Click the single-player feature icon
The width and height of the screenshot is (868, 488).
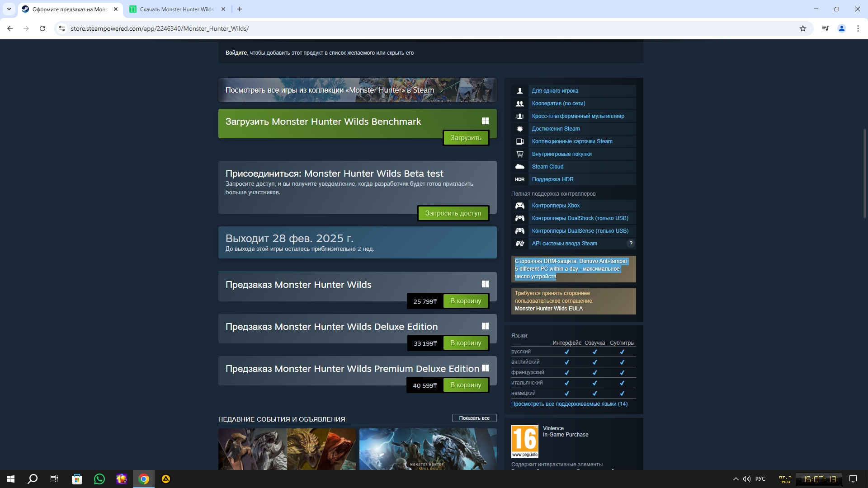click(520, 91)
